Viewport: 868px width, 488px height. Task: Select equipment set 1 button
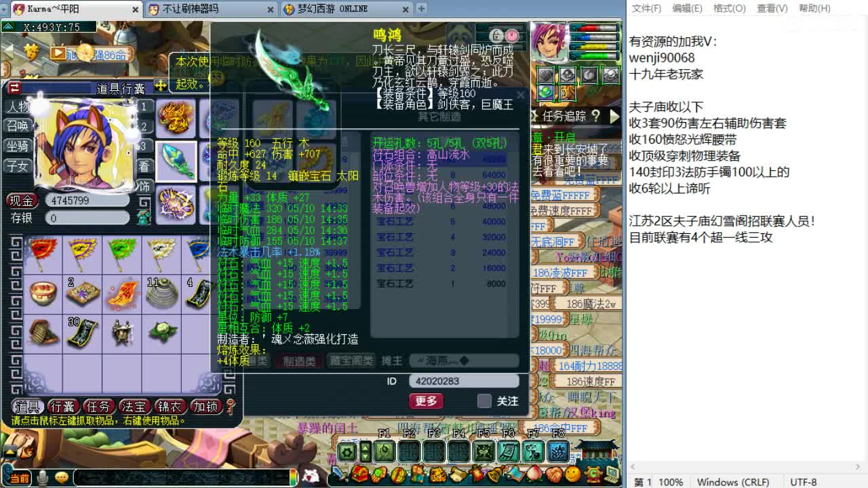144,107
